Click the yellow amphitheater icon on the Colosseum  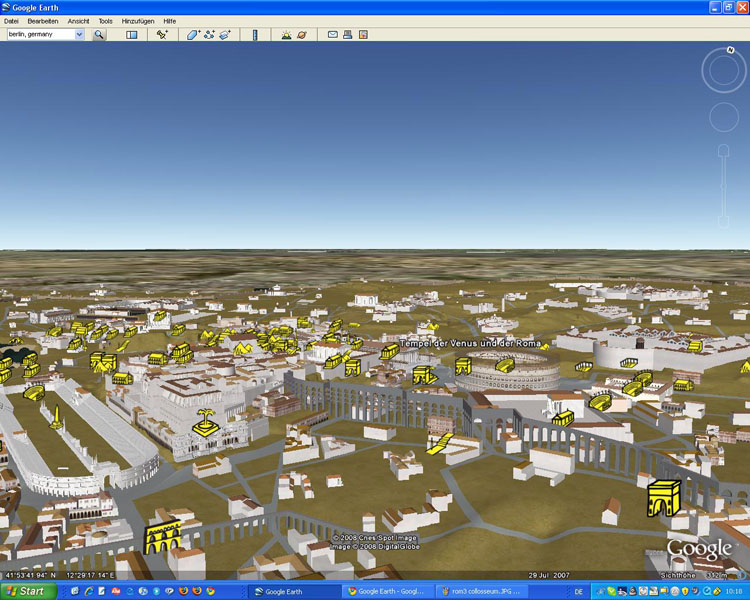click(504, 366)
